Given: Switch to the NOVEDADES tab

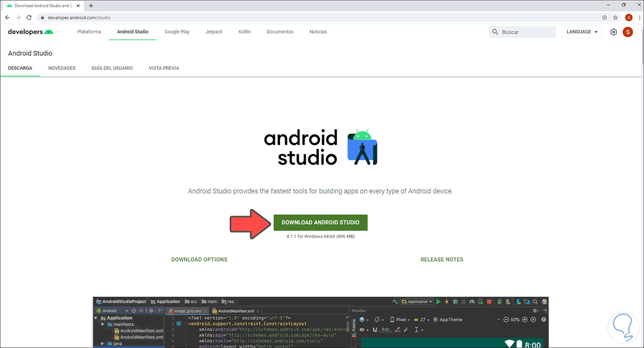Looking at the screenshot, I should 62,68.
